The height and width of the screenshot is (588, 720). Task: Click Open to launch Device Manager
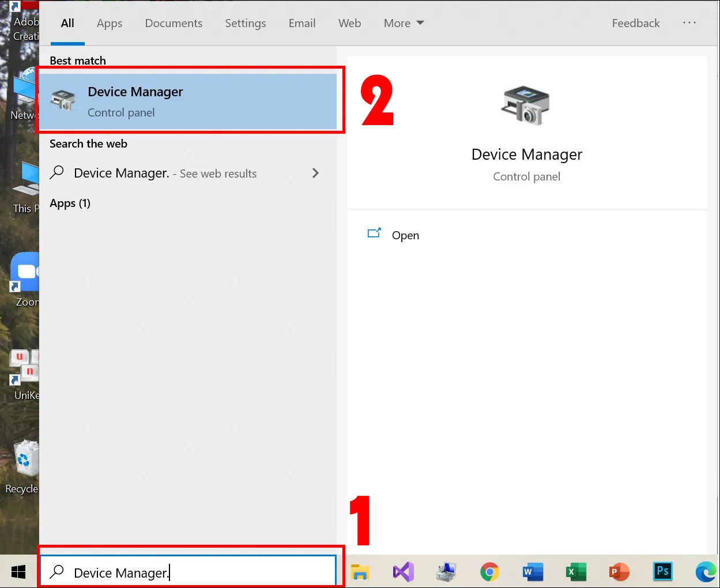(x=405, y=235)
